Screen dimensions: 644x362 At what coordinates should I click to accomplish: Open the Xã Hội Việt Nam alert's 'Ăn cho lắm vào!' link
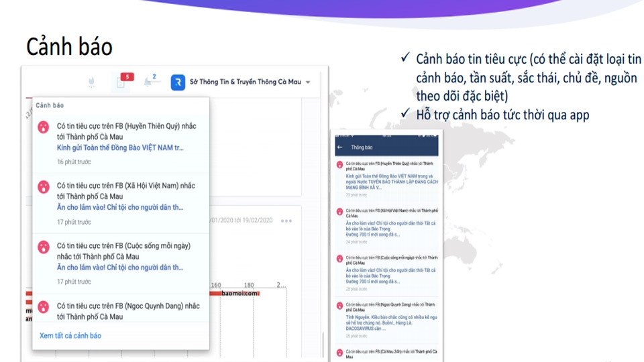pyautogui.click(x=120, y=208)
